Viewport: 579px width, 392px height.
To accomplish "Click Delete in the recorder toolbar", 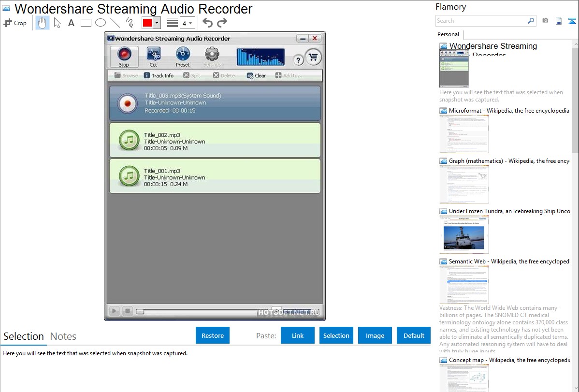I will [224, 75].
